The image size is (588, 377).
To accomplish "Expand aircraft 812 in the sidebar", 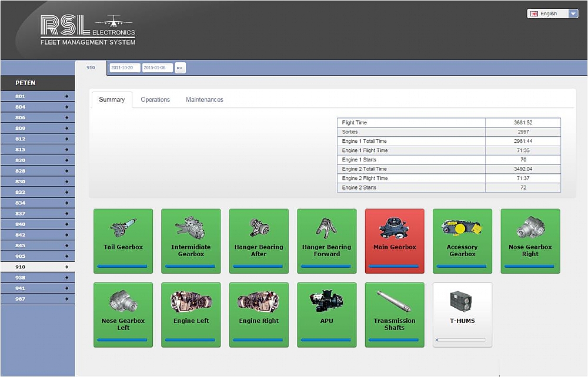I will [x=67, y=139].
